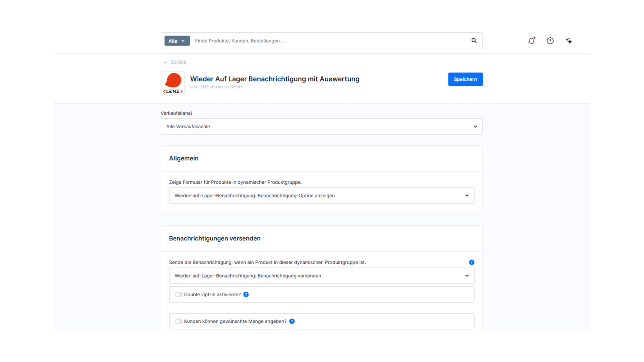Image resolution: width=644 pixels, height=362 pixels.
Task: Click the Zurück link
Action: pos(178,62)
